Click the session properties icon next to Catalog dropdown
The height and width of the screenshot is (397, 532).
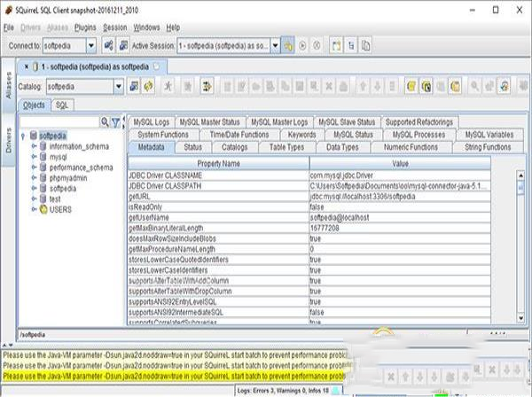[134, 86]
